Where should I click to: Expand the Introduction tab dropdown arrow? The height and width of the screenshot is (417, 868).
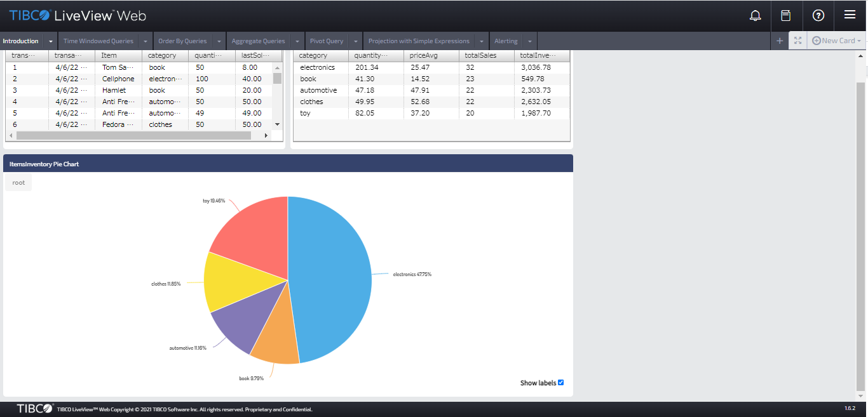[x=51, y=41]
